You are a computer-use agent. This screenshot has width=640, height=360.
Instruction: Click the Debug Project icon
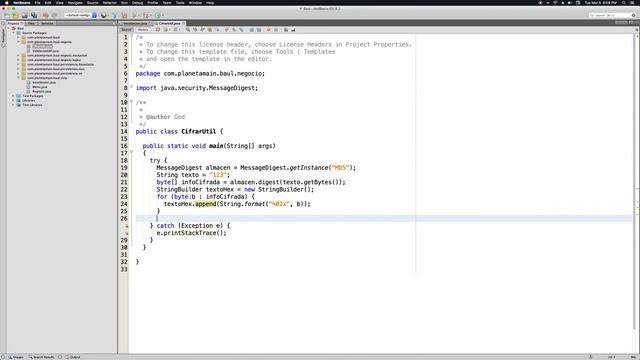point(146,16)
